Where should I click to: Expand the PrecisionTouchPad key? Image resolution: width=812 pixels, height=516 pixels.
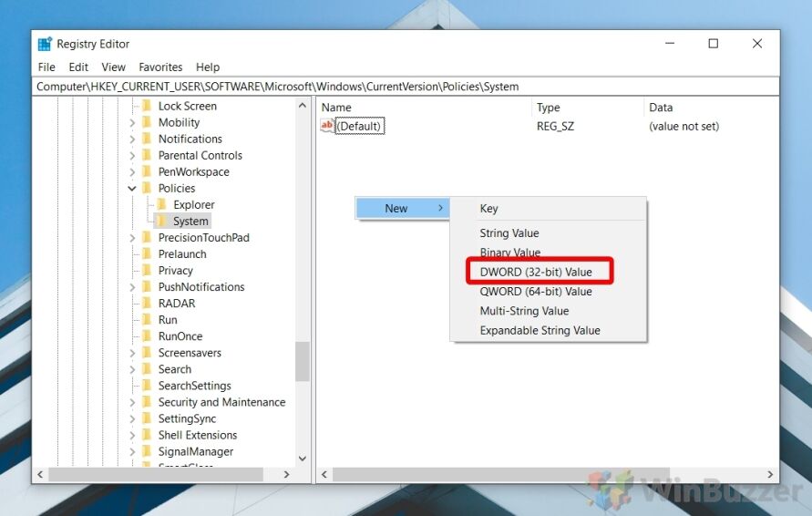(x=132, y=238)
